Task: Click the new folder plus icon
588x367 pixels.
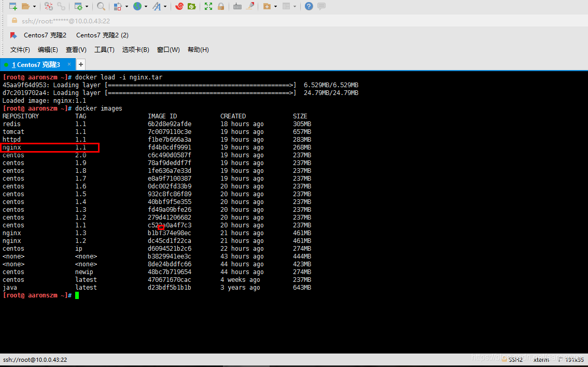Action: [267, 6]
